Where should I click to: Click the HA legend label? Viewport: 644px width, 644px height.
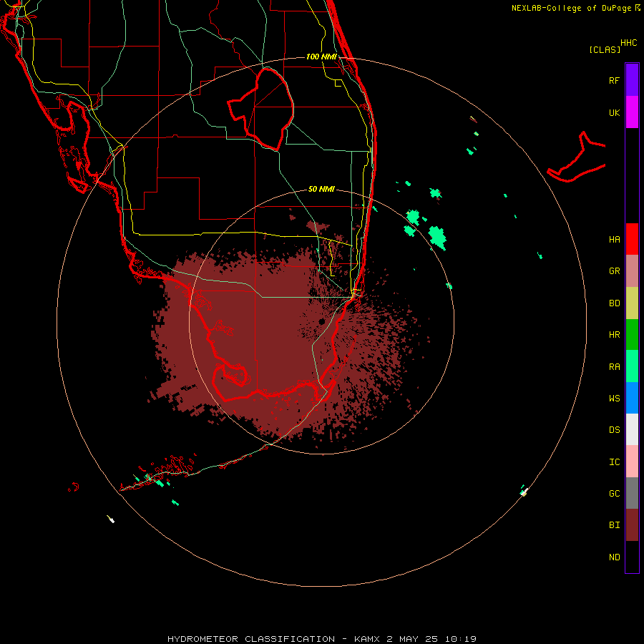coord(614,240)
